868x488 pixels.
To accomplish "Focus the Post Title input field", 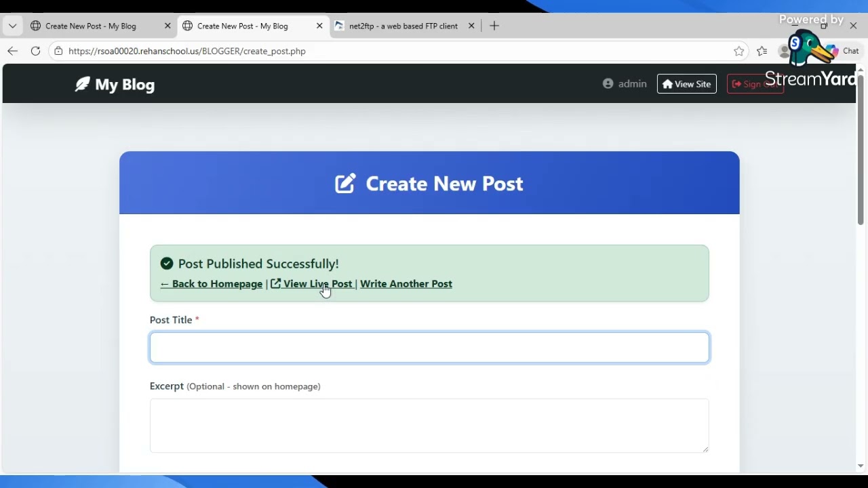I will [x=429, y=348].
